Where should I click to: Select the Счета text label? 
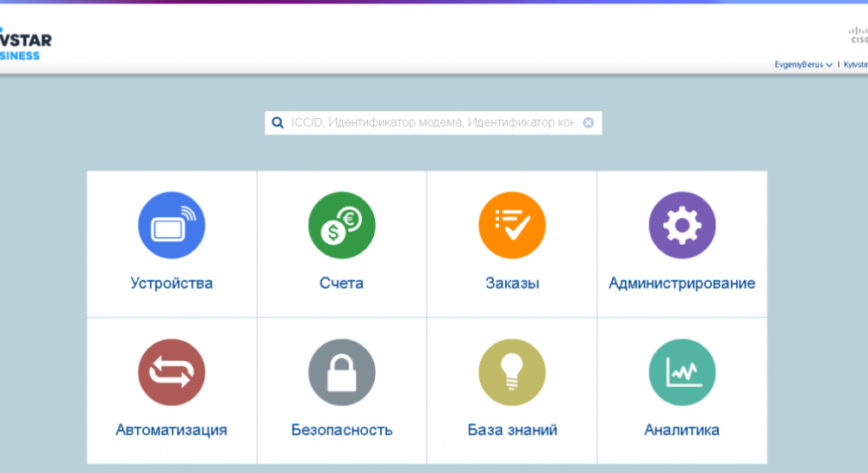(x=341, y=283)
